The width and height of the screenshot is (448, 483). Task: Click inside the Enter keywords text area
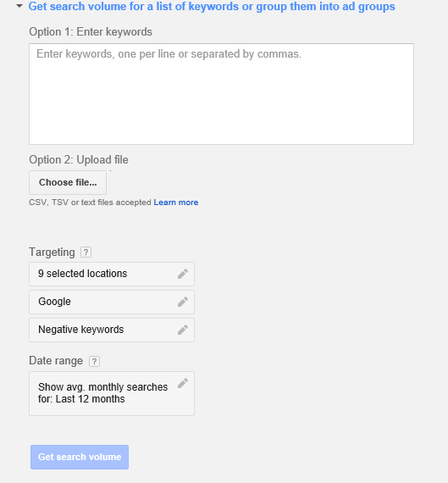point(221,94)
